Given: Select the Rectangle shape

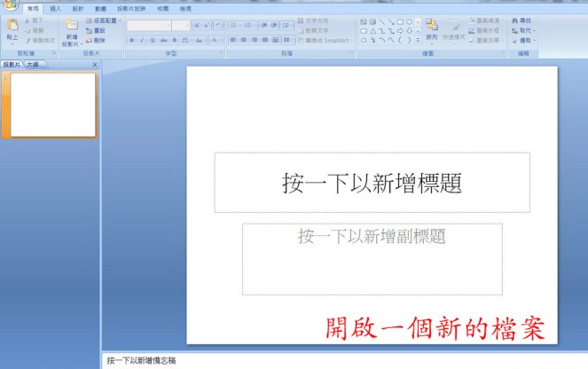Looking at the screenshot, I should coord(400,22).
